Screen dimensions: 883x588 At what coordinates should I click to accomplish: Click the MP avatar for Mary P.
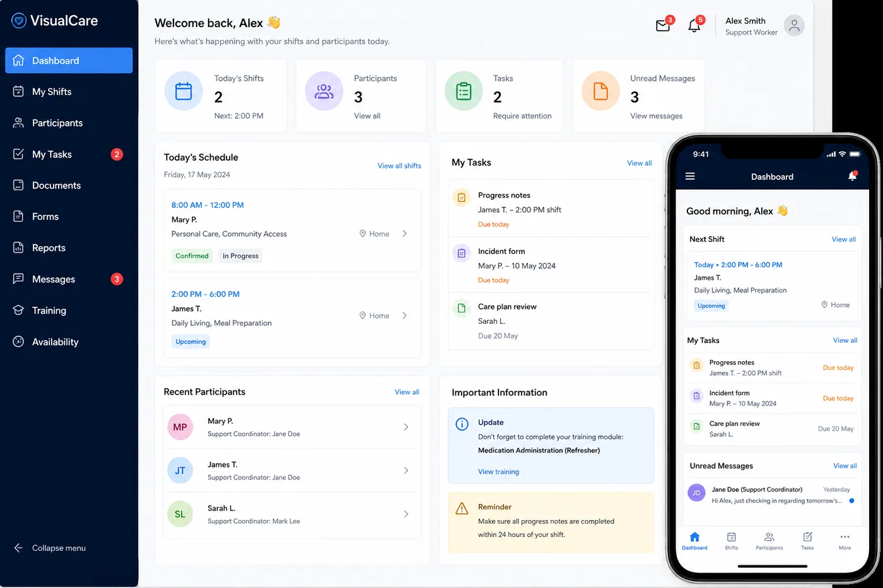[180, 427]
